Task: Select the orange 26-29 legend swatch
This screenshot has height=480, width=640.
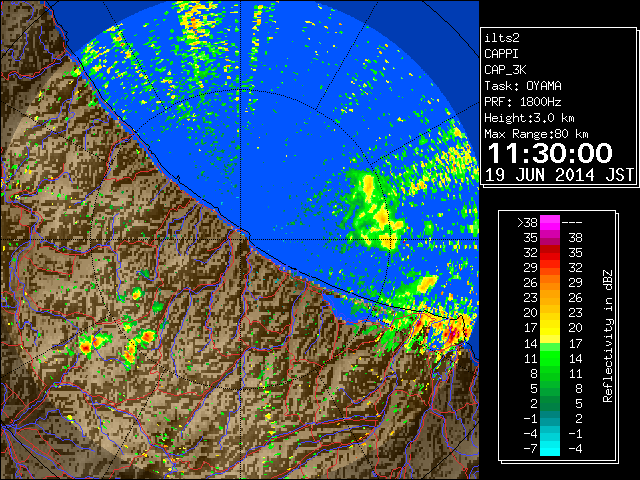Action: 550,283
